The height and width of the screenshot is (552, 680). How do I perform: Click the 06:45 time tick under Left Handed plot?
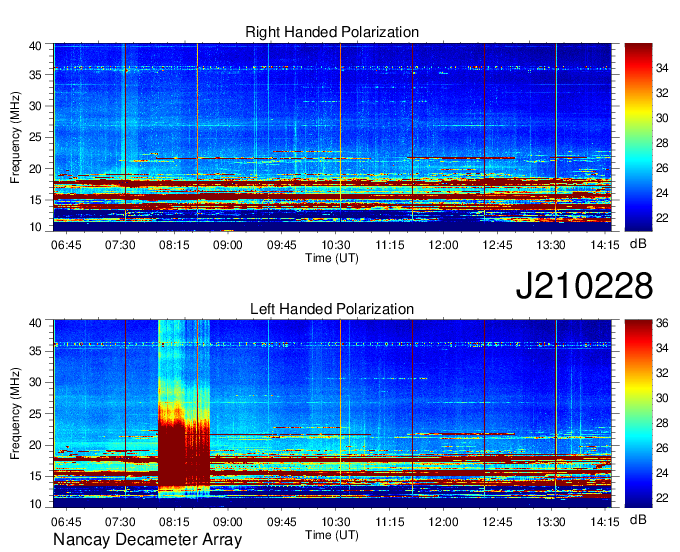click(66, 522)
